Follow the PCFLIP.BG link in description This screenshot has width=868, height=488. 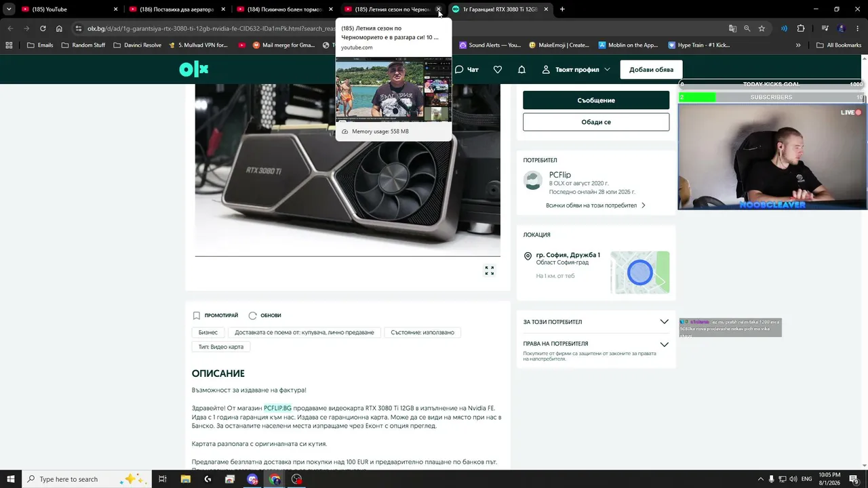(277, 408)
